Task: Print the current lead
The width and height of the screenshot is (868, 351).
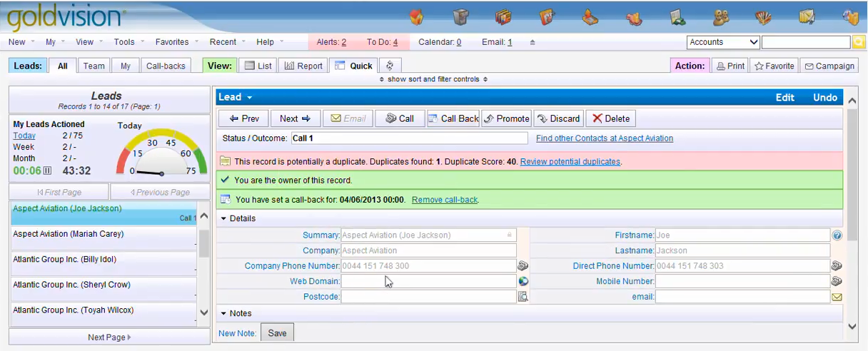Action: (730, 66)
